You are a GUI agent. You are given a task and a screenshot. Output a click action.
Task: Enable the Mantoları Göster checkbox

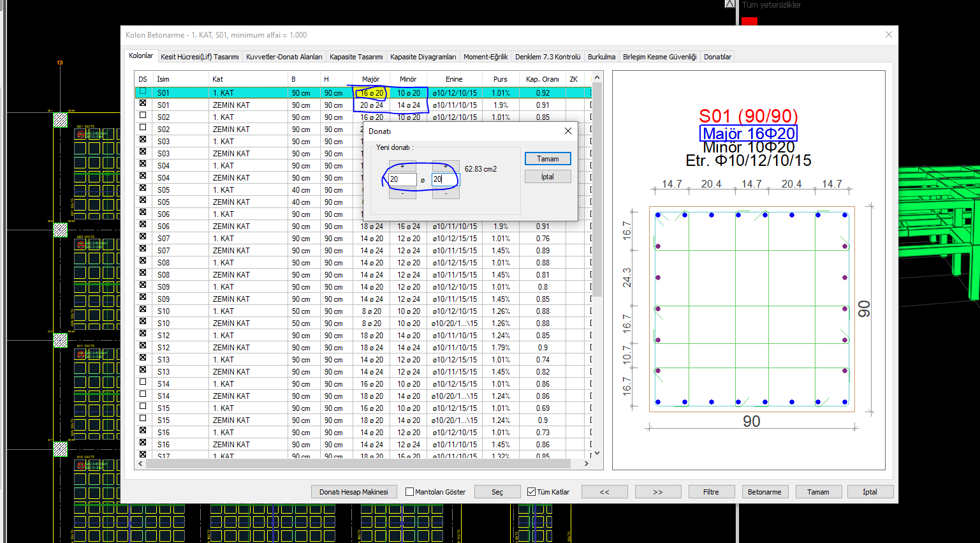(410, 492)
